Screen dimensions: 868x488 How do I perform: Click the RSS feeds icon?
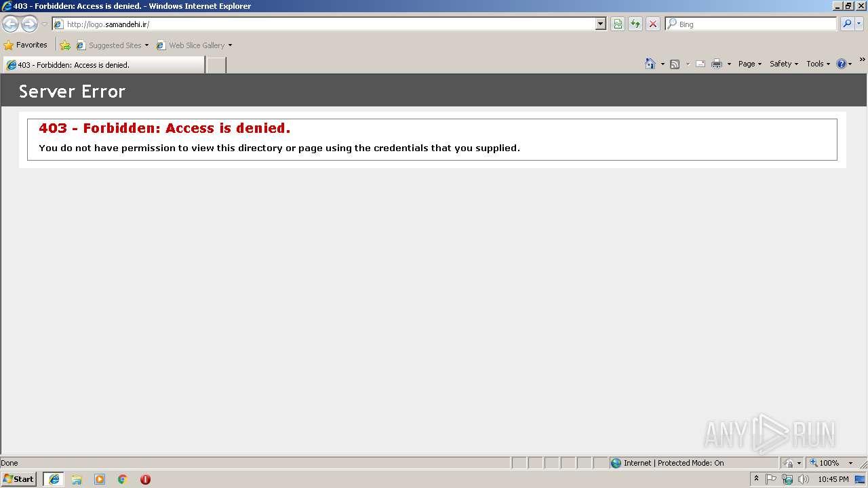[x=675, y=64]
